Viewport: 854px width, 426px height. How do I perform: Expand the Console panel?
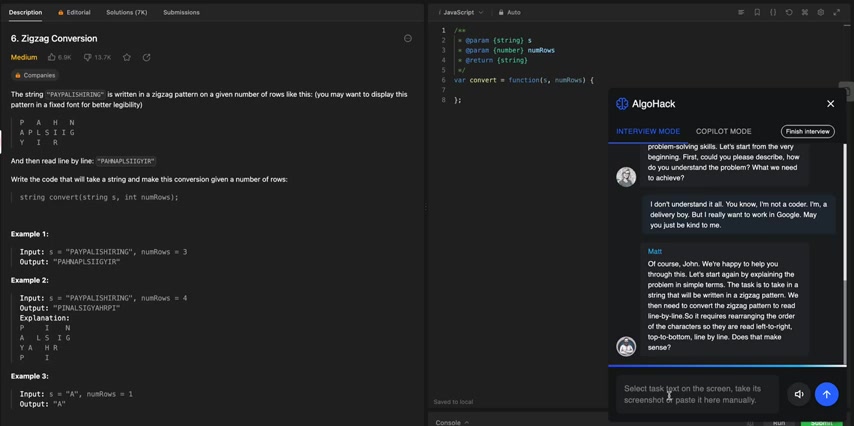(x=452, y=422)
